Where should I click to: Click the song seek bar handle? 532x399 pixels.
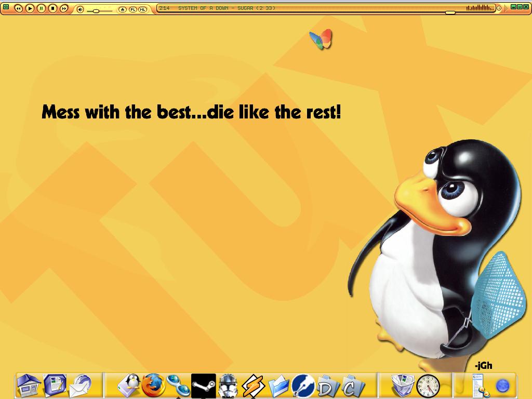tap(450, 12)
